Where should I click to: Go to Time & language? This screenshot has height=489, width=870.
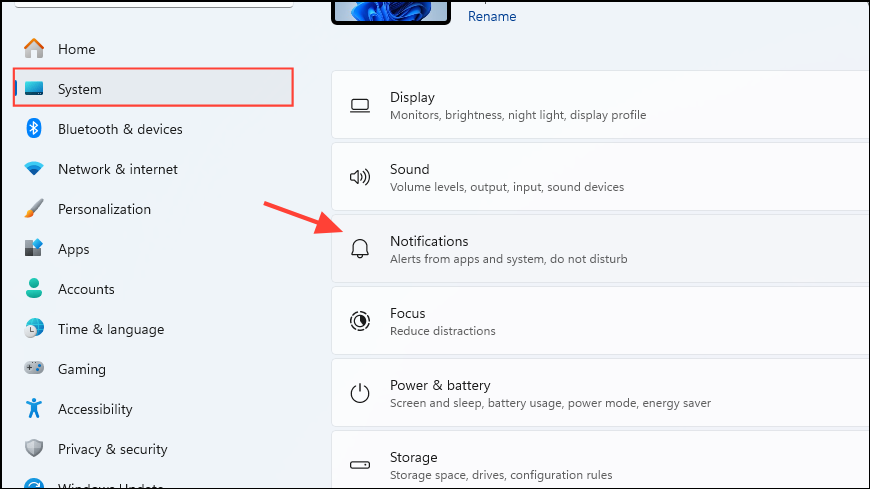point(153,329)
